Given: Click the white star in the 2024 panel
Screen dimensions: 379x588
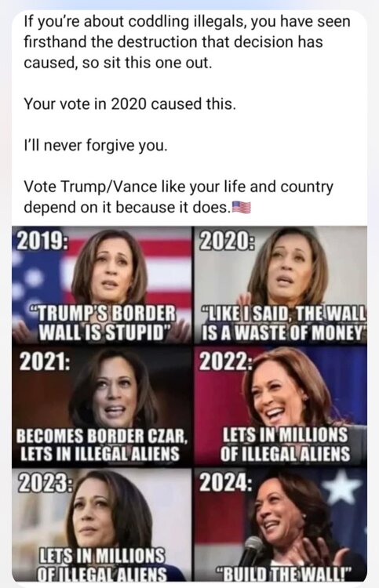Looking at the screenshot, I should coord(341,486).
